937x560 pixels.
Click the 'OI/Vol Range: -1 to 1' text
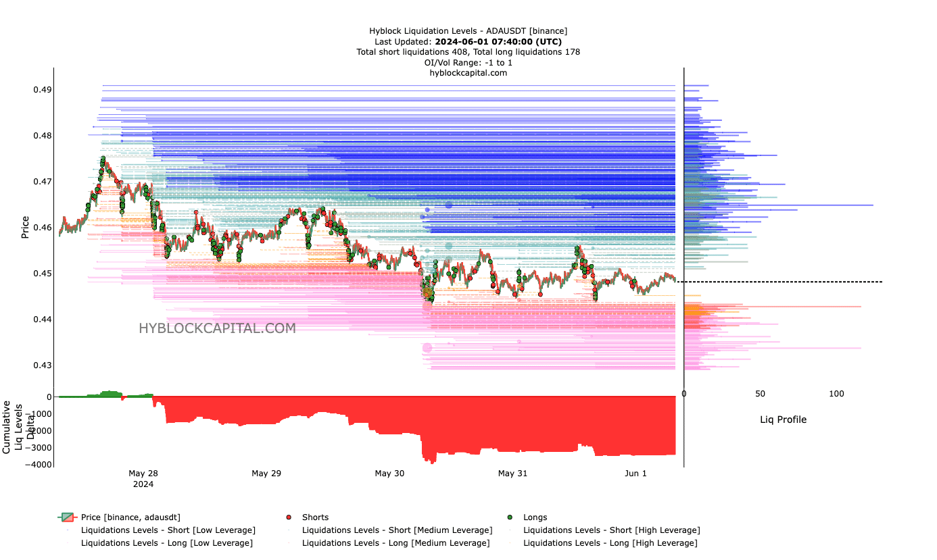tap(468, 62)
